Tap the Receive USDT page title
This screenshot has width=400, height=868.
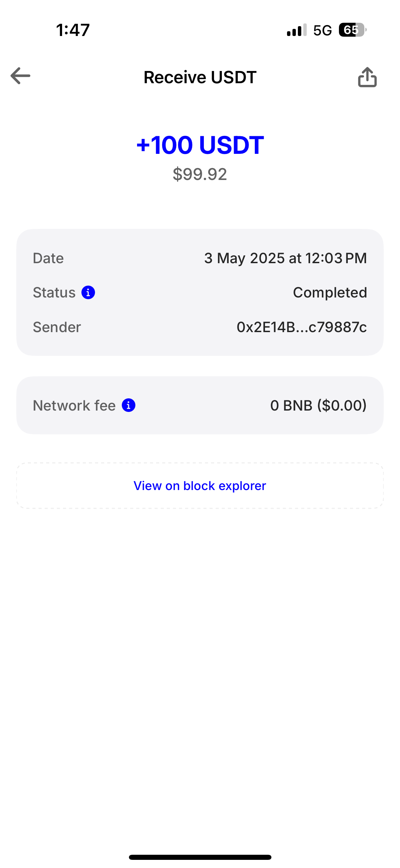click(200, 77)
